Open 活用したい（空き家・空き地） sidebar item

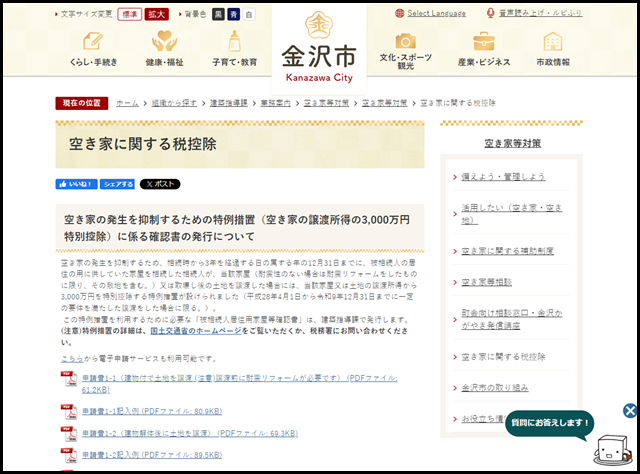coord(511,214)
